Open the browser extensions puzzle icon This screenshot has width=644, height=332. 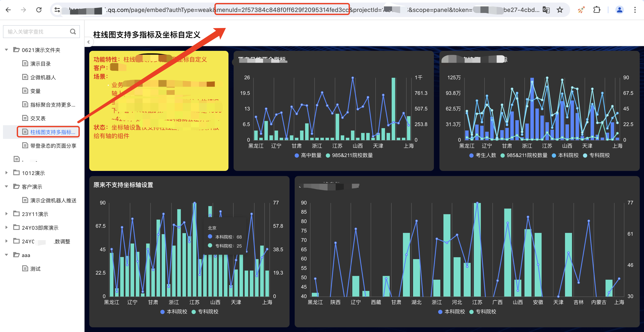[x=597, y=10]
